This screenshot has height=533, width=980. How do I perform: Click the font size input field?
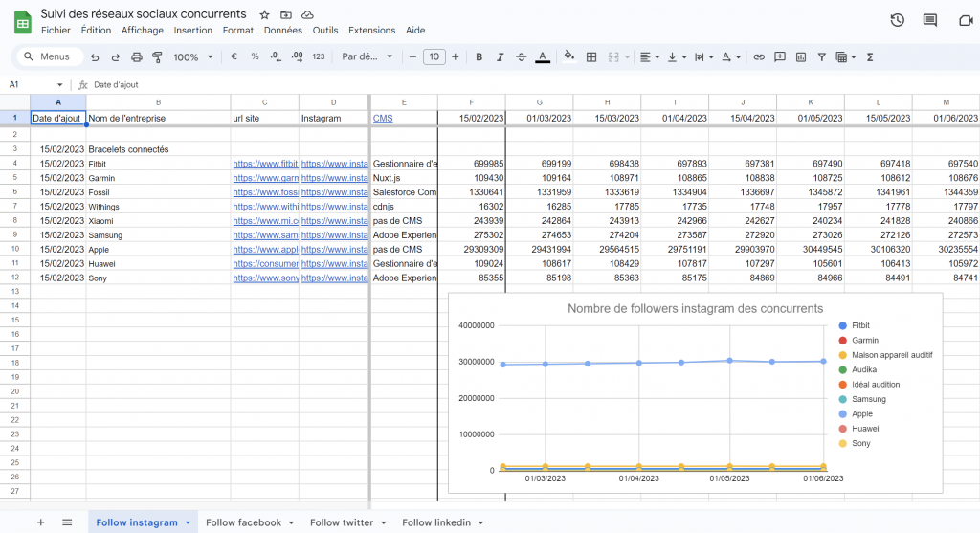(434, 57)
